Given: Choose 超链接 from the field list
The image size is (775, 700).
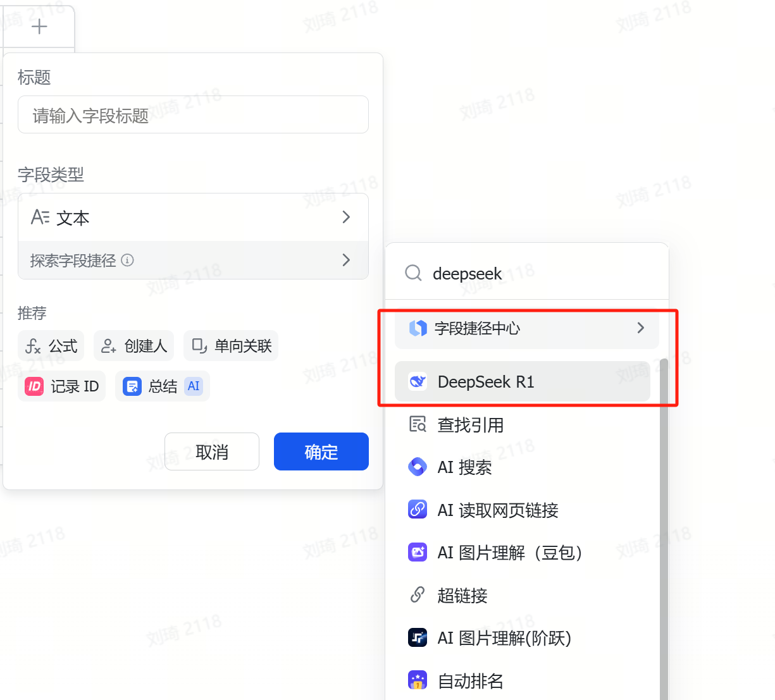Looking at the screenshot, I should pyautogui.click(x=462, y=595).
